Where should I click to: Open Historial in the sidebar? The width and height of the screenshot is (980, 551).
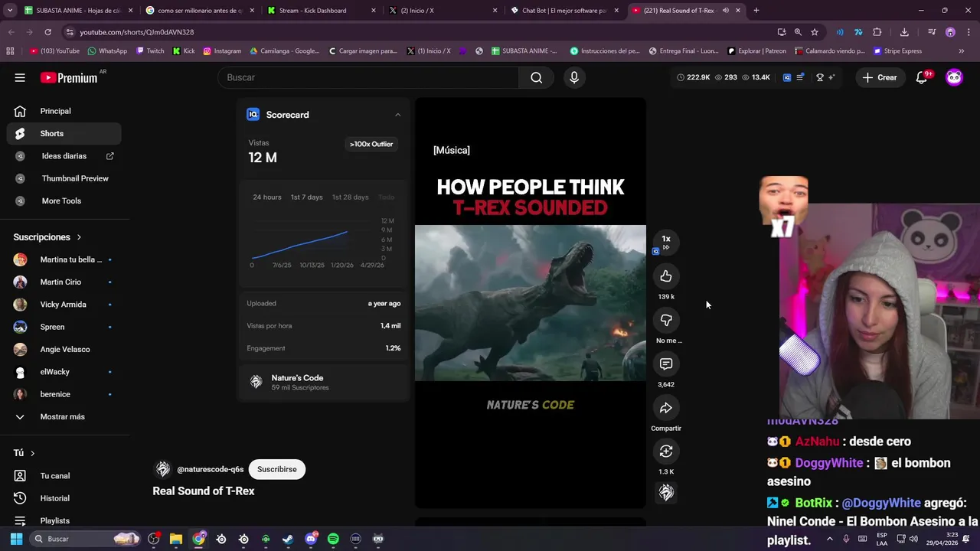pos(64,498)
